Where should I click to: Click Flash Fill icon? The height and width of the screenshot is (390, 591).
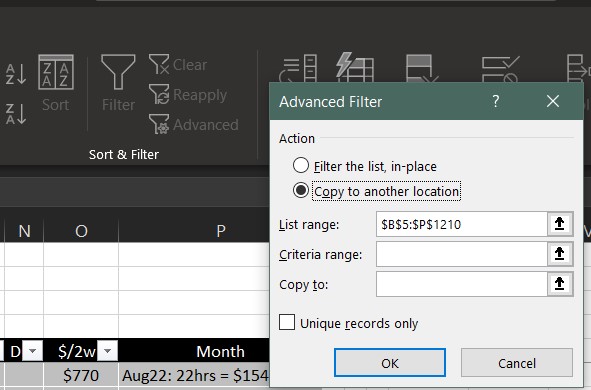pyautogui.click(x=355, y=68)
